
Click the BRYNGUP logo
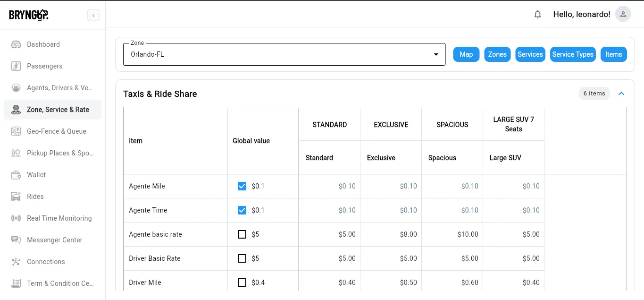(x=29, y=15)
